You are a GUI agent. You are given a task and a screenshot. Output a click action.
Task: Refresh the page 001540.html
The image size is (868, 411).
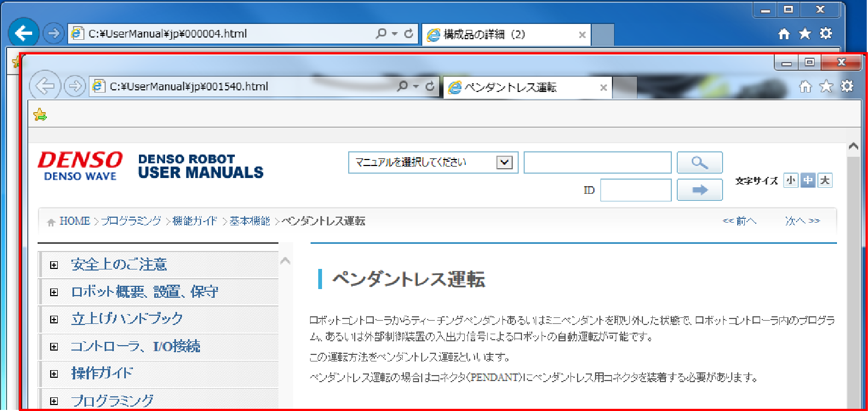(x=430, y=87)
